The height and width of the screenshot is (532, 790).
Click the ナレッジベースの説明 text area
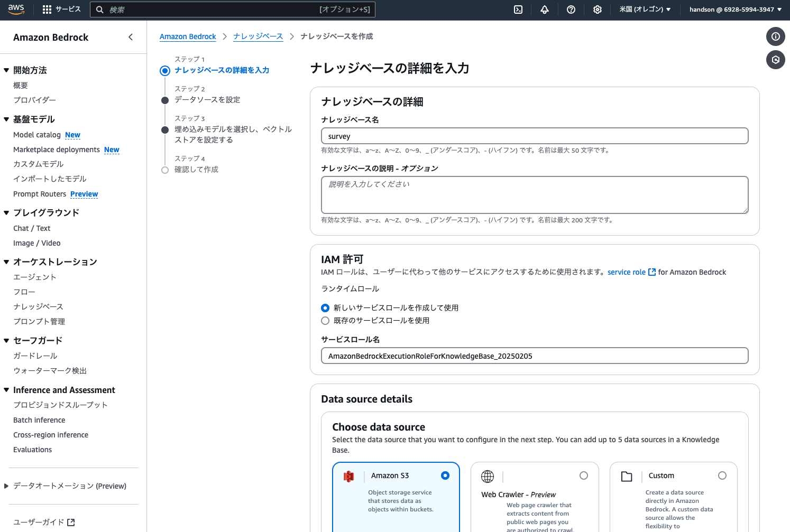(534, 194)
